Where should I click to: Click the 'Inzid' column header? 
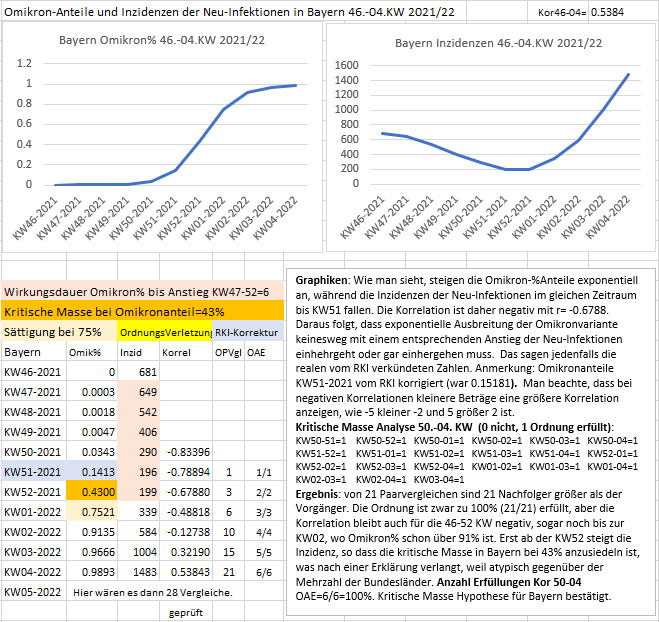point(138,352)
